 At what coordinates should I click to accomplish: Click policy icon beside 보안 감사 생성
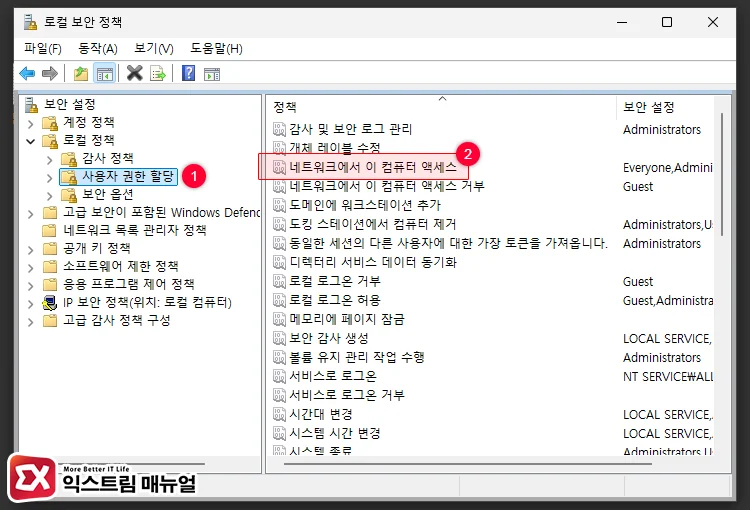(279, 338)
